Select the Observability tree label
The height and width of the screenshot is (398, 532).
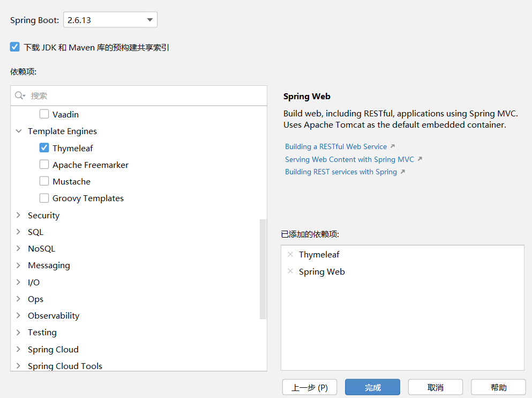coord(54,315)
